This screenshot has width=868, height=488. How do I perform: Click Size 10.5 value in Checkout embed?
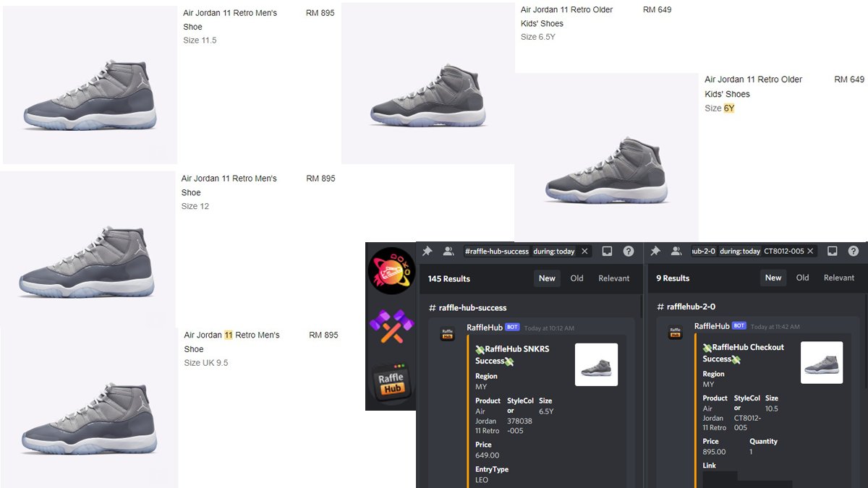click(772, 408)
